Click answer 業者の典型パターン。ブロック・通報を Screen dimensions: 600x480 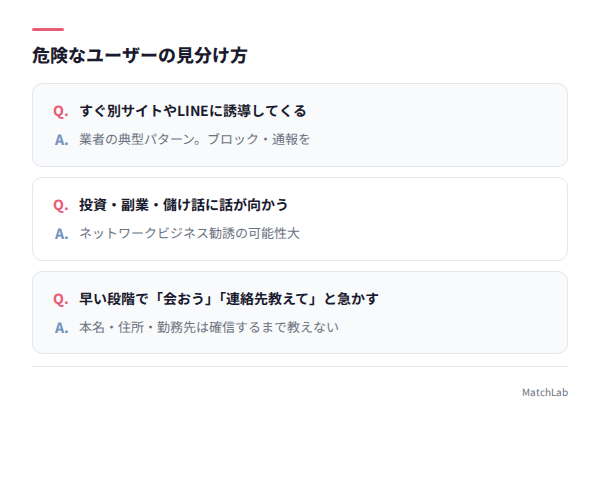pyautogui.click(x=194, y=139)
